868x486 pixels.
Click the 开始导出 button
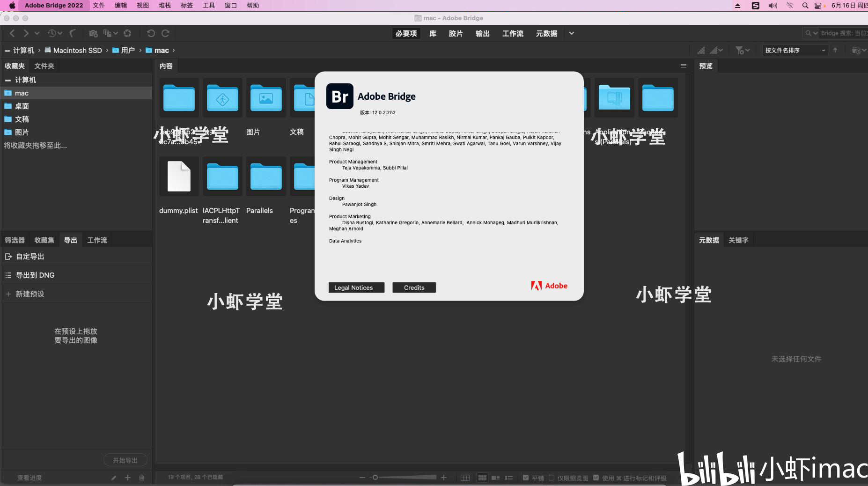click(125, 459)
